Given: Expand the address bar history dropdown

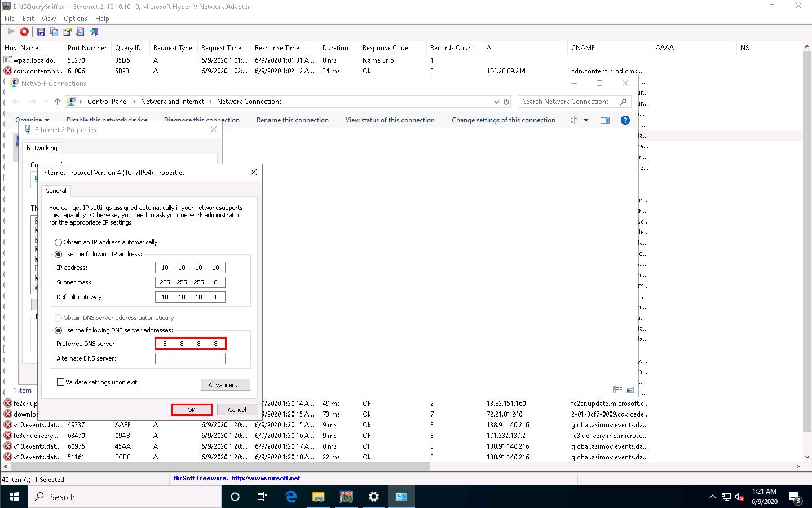Looking at the screenshot, I should 496,102.
